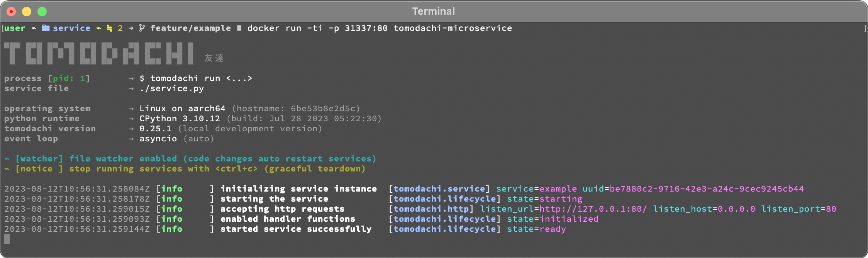Screen dimensions: 868x258
Task: Click the 'state=initialized' field
Action: pos(553,219)
